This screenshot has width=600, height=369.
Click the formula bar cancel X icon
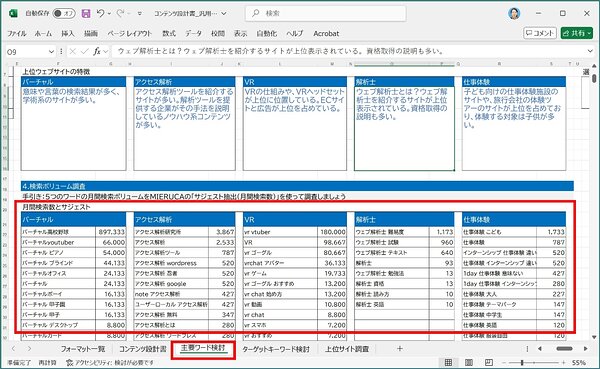tap(73, 51)
